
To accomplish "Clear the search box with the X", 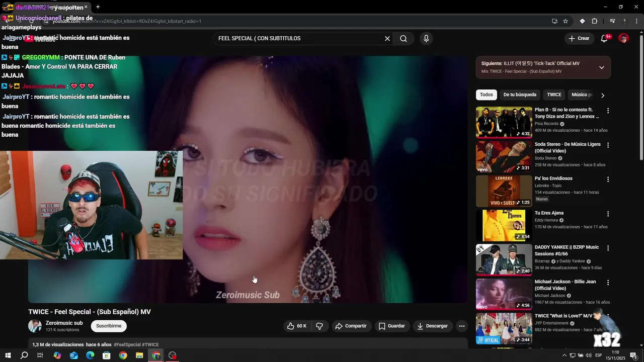I will tap(387, 39).
